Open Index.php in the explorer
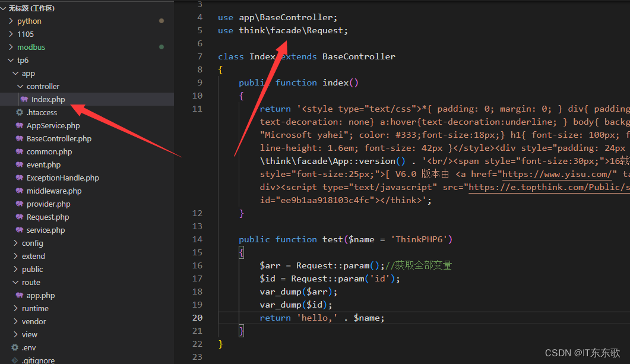The width and height of the screenshot is (630, 364). pos(48,99)
